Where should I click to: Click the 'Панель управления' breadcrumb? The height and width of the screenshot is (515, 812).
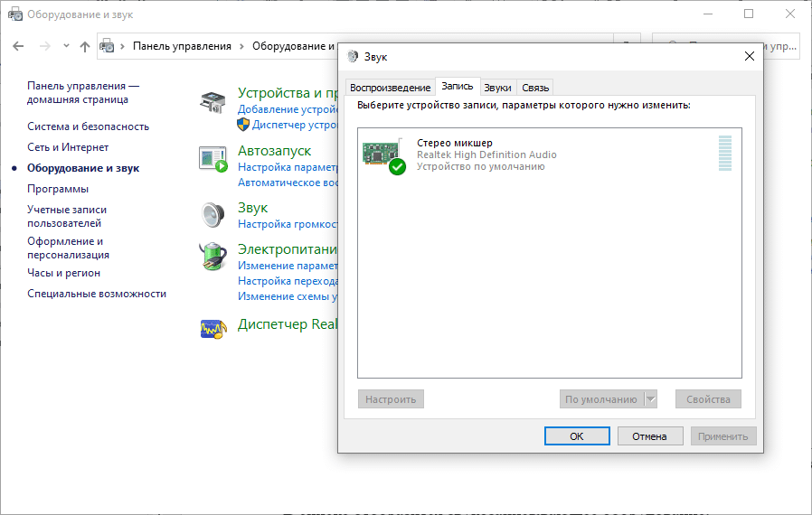pos(182,46)
